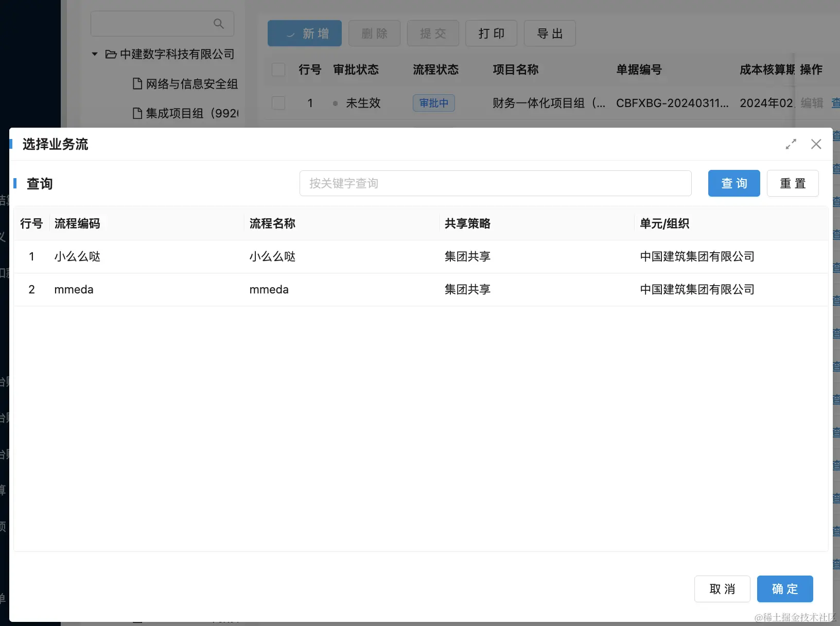This screenshot has height=626, width=840.
Task: Click the 重置 reset button
Action: (x=792, y=183)
